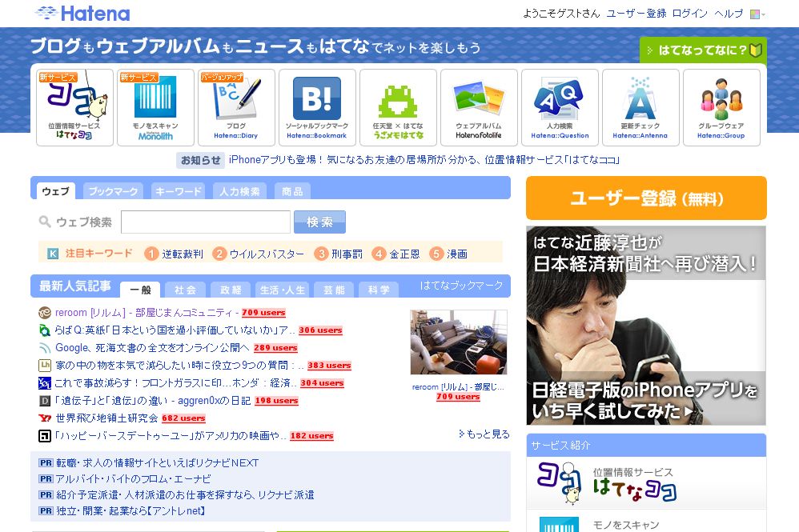This screenshot has width=799, height=532.
Task: Open the リクナビ派遣 PR link
Action: [184, 495]
